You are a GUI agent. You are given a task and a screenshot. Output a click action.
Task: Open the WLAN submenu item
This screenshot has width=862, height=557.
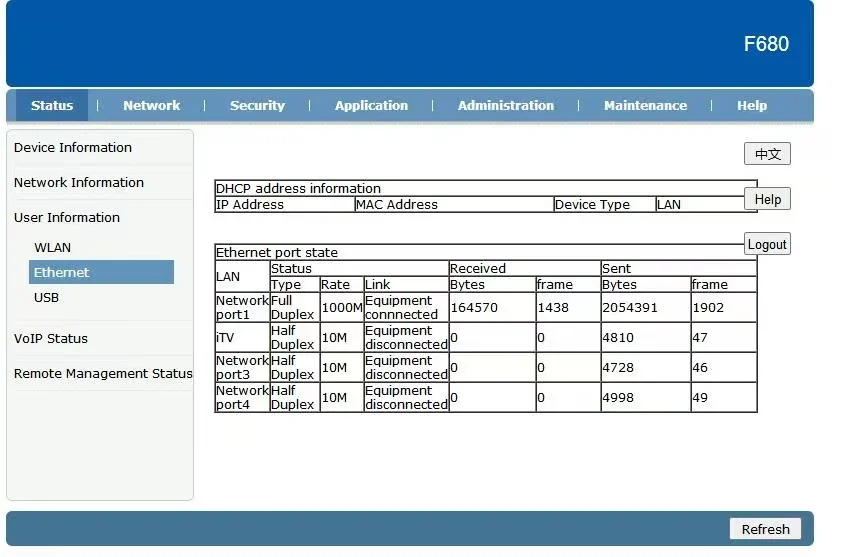(53, 247)
